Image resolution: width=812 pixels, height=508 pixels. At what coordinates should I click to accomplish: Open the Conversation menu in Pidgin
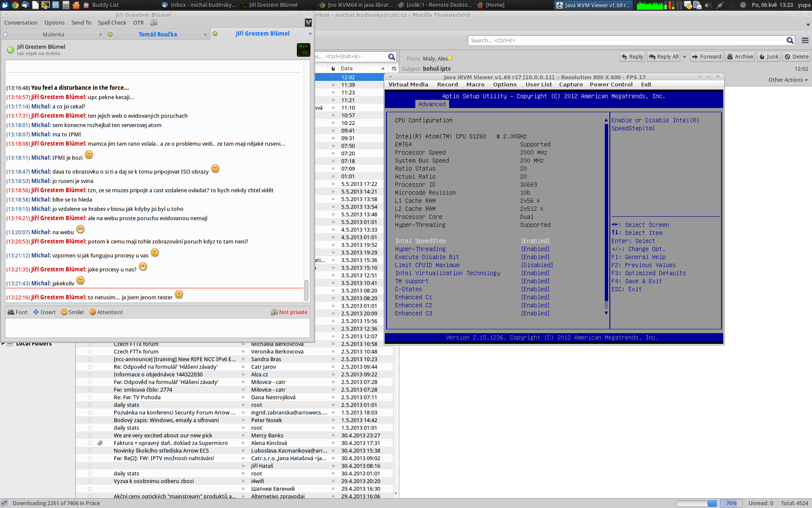point(21,22)
